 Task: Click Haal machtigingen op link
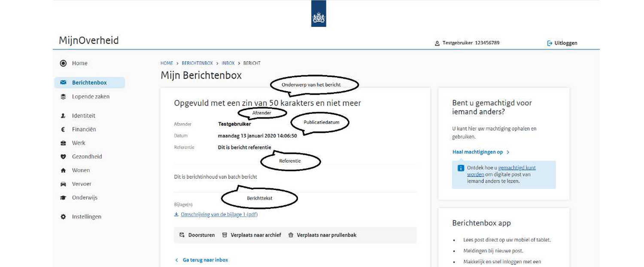(477, 152)
